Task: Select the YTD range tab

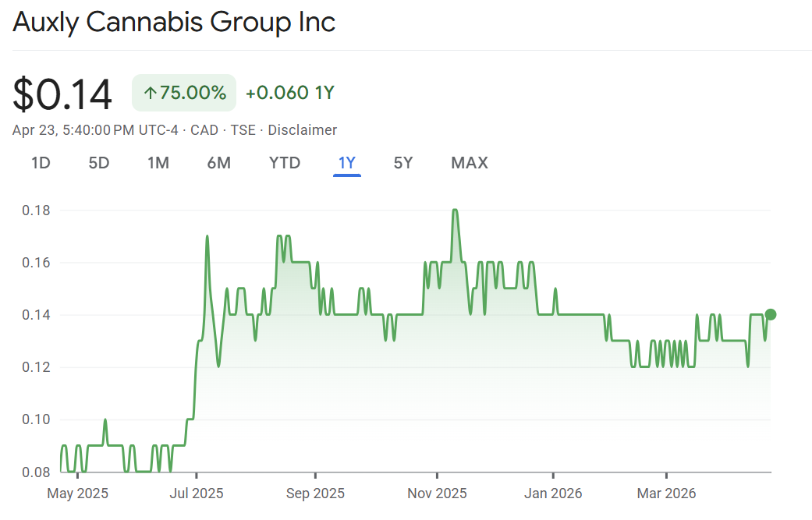Action: tap(285, 163)
